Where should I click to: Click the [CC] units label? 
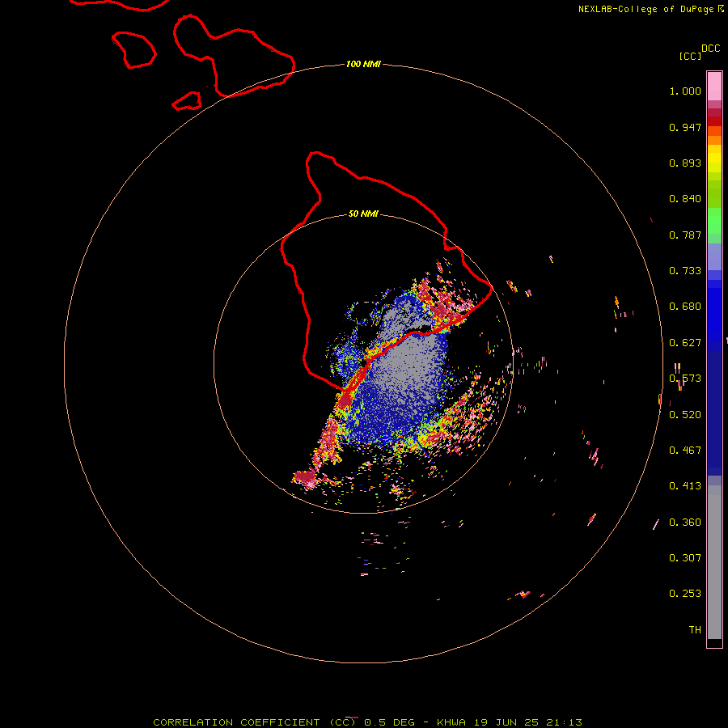[691, 56]
